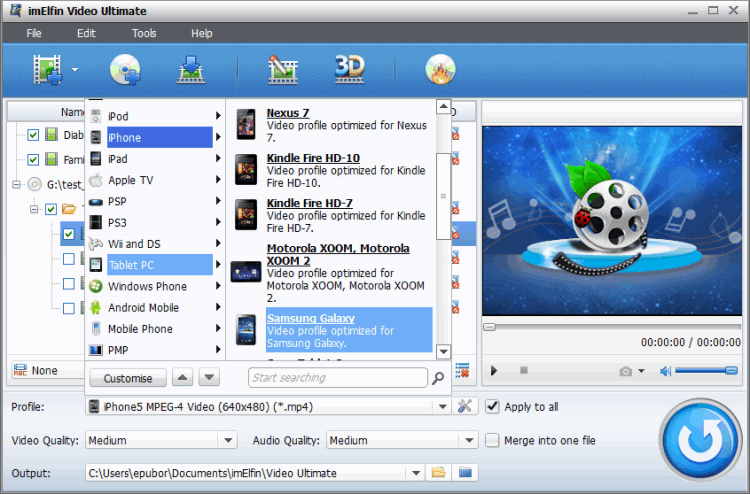Open the Add Video dropdown arrow

point(75,70)
